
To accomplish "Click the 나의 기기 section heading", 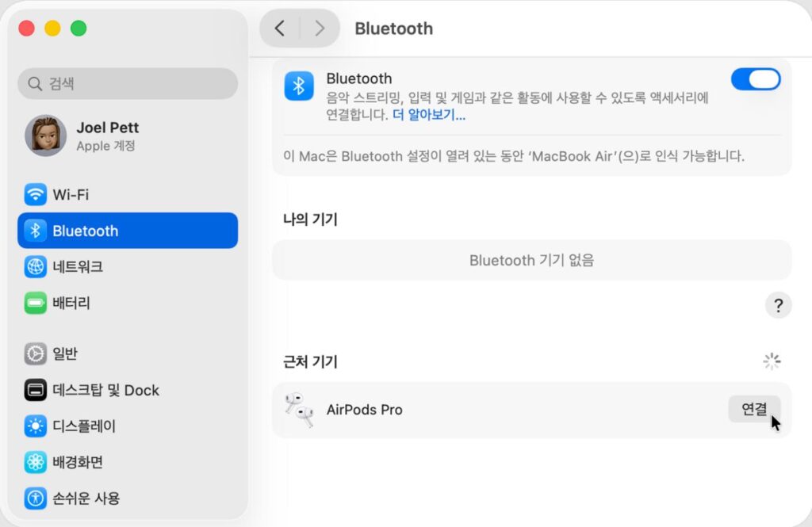I will coord(310,220).
